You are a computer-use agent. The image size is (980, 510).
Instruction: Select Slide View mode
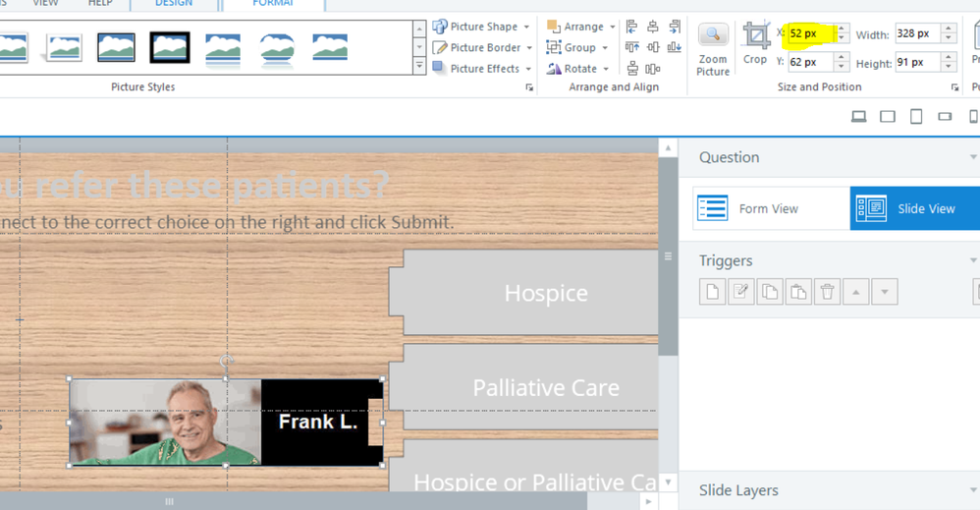914,208
